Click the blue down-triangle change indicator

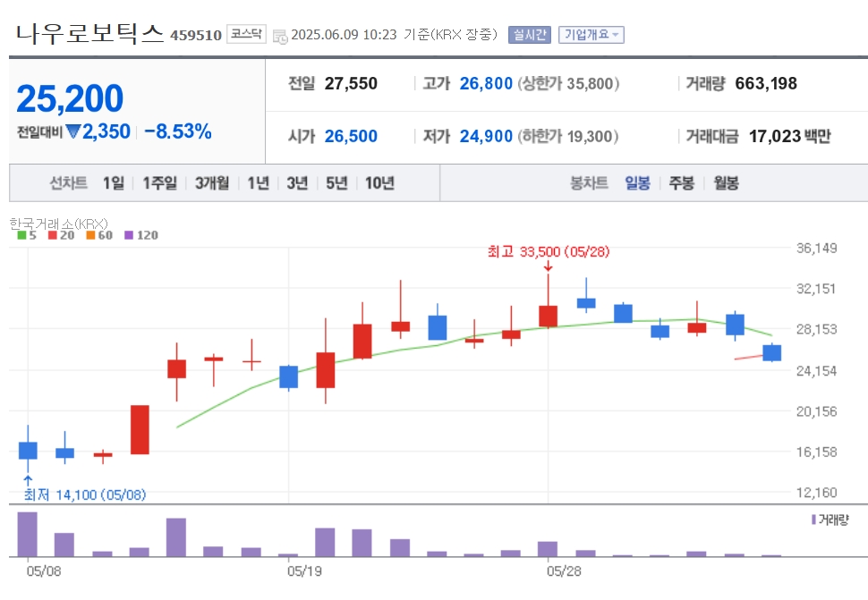click(73, 131)
